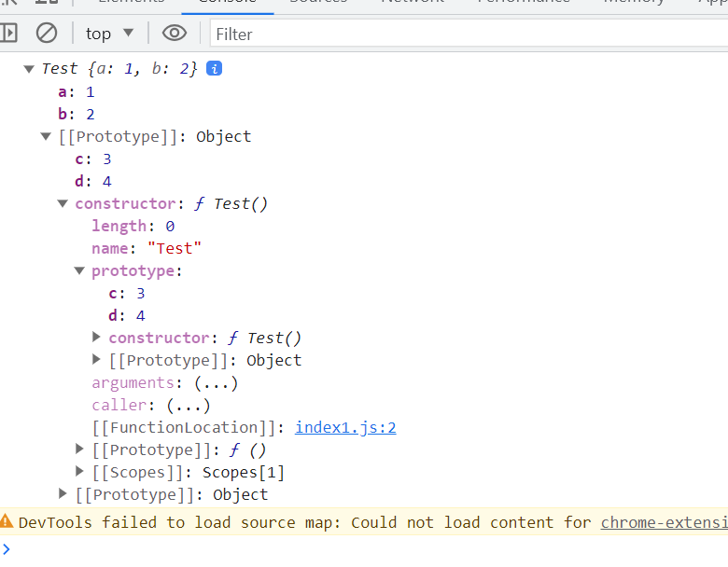This screenshot has height=567, width=728.
Task: Expand the nested constructor: ƒ Test() under prototype
Action: 96,338
